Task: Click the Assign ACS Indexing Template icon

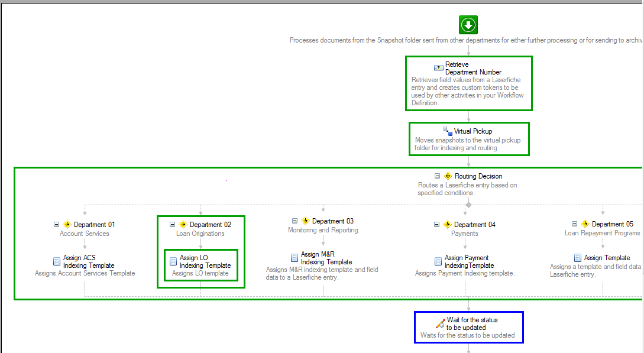Action: point(57,261)
